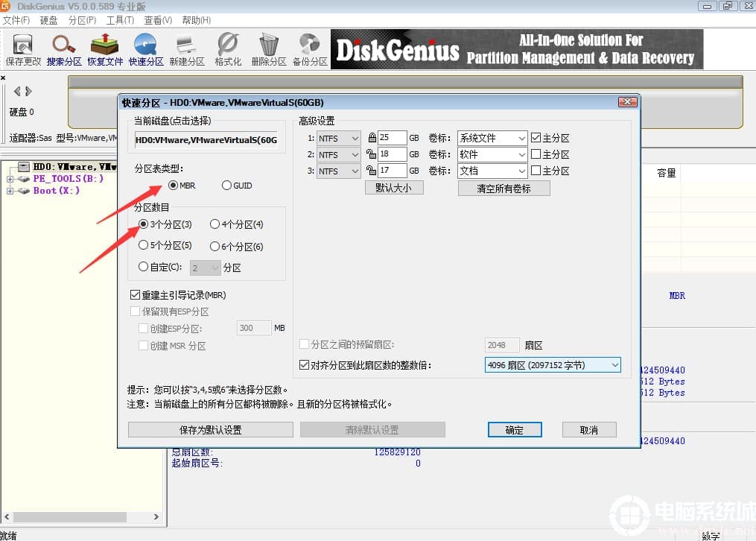Open the 分区(P) menu
Image resolution: width=756 pixels, height=541 pixels.
82,20
